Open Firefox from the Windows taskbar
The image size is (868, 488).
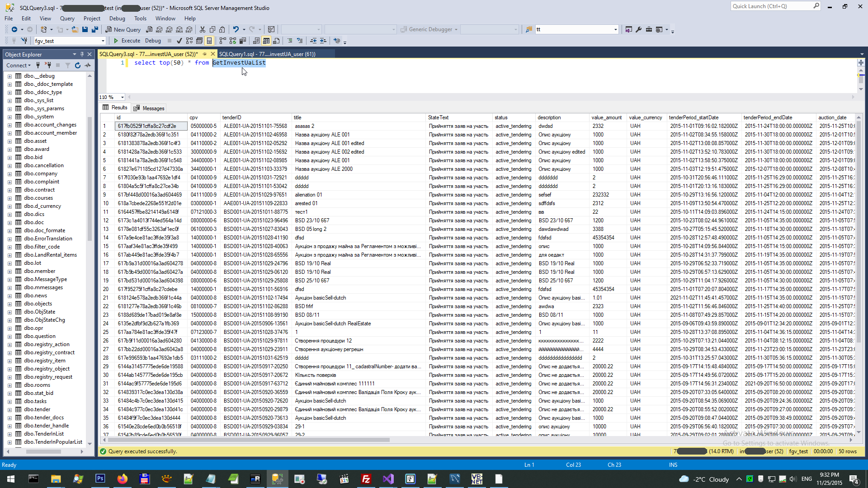[122, 479]
